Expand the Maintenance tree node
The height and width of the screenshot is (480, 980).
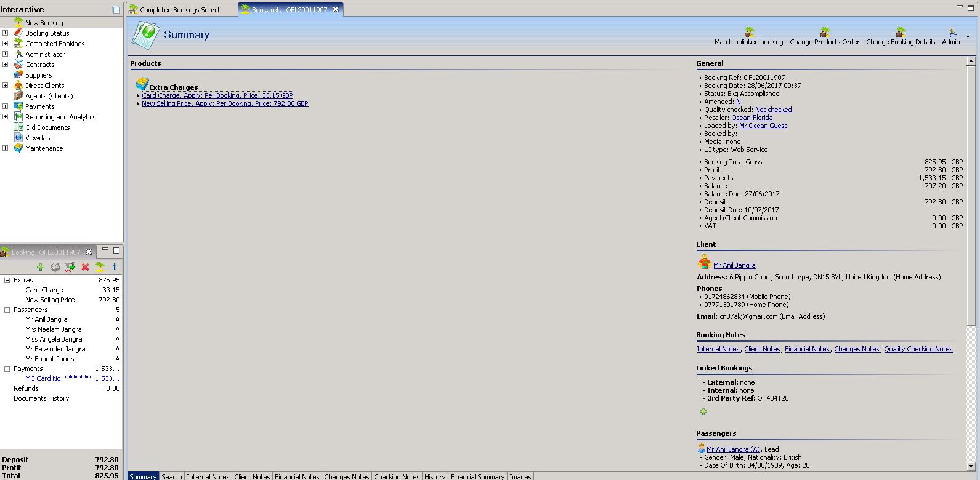coord(5,148)
